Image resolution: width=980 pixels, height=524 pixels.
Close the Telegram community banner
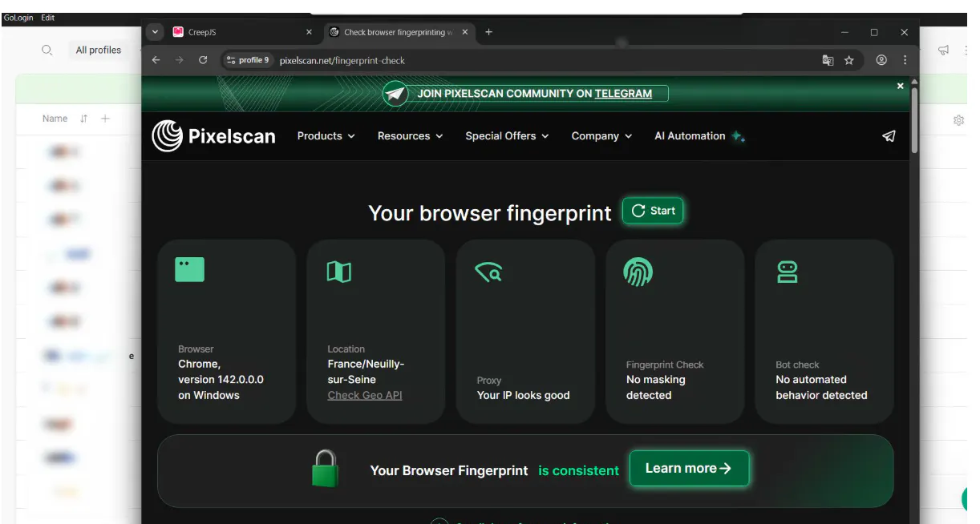point(900,86)
